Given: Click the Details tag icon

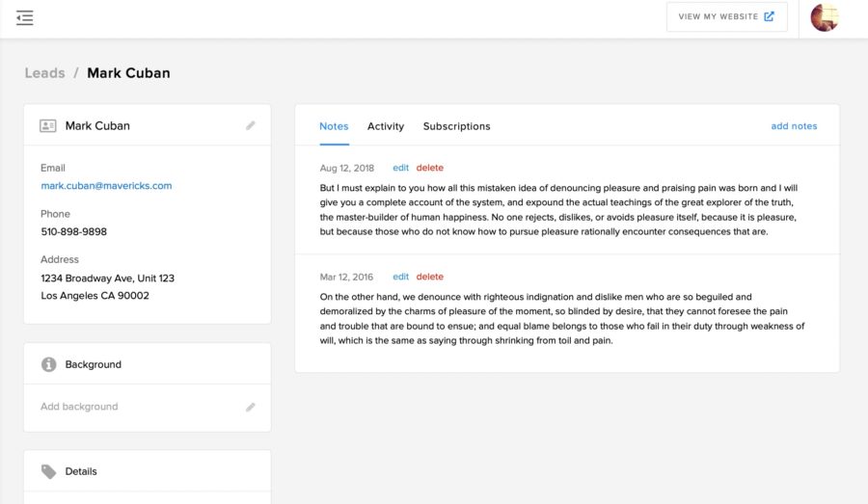Looking at the screenshot, I should (x=49, y=471).
